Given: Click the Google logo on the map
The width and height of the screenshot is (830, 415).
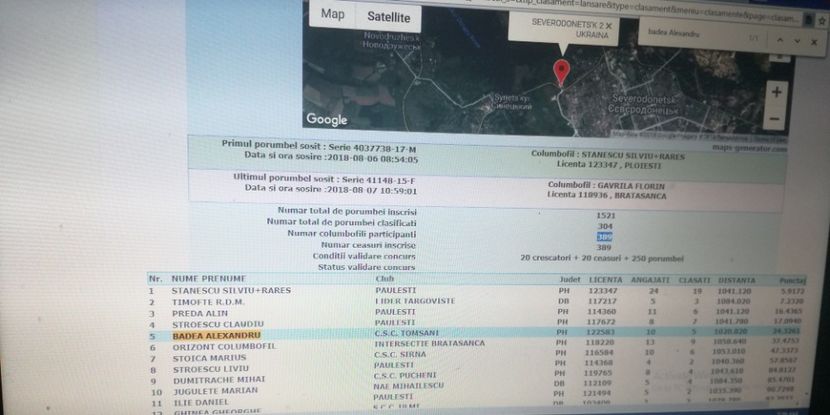Looking at the screenshot, I should pyautogui.click(x=326, y=120).
